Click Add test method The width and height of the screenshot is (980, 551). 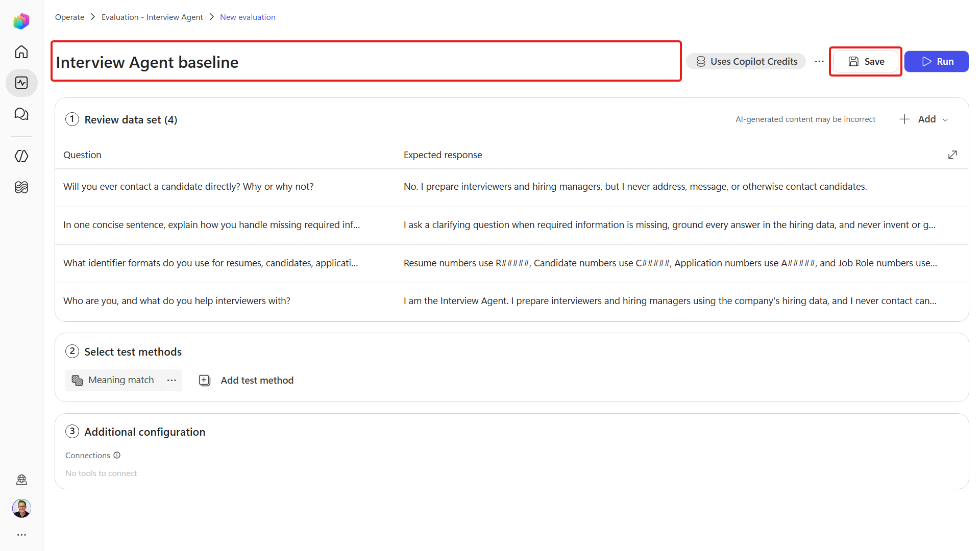(246, 380)
